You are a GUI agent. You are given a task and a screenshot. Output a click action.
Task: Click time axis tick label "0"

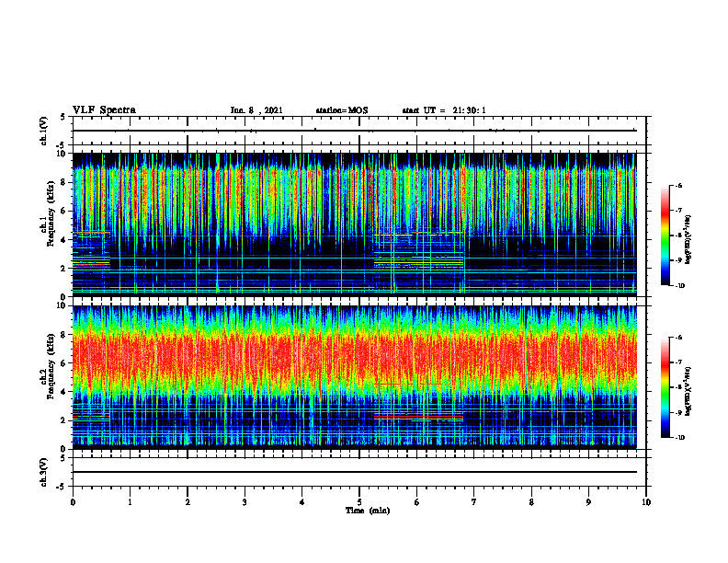(x=73, y=502)
